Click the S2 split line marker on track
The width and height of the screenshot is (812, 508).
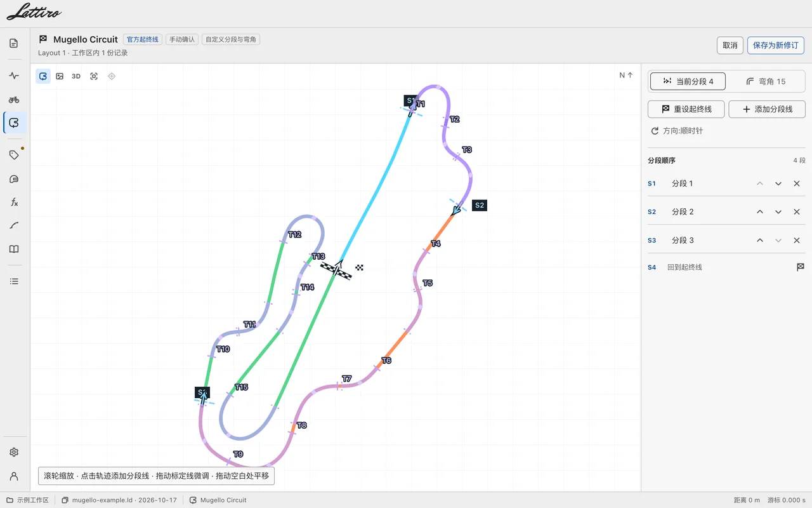[x=480, y=205]
